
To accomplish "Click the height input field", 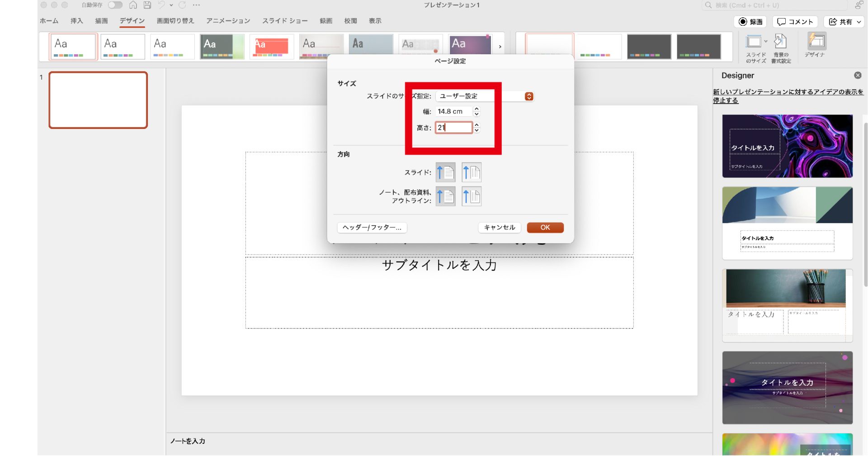I will [453, 128].
